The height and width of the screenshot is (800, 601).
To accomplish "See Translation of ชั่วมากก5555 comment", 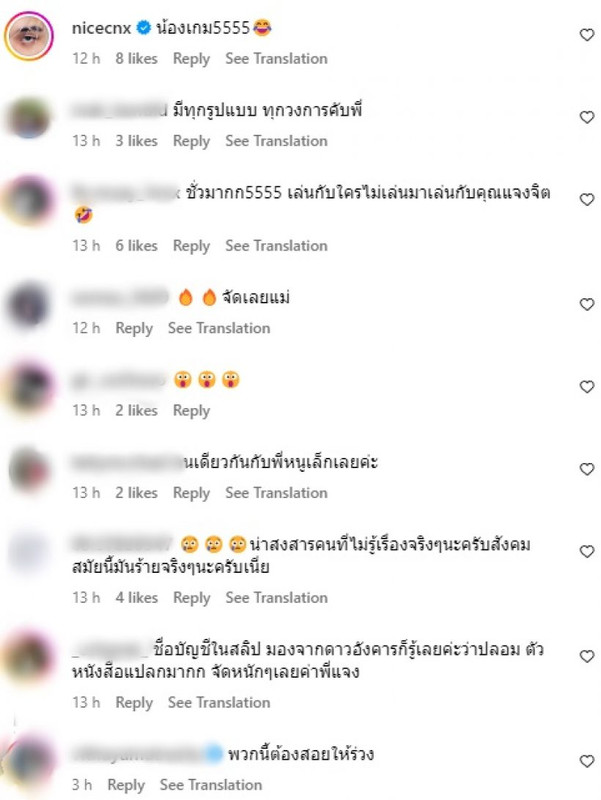I will [277, 246].
